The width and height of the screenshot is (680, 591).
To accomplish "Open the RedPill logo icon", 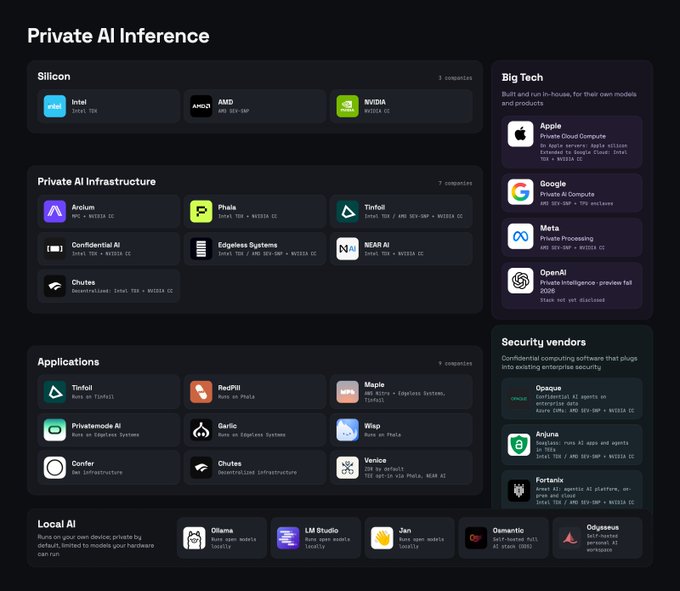I will (x=201, y=392).
